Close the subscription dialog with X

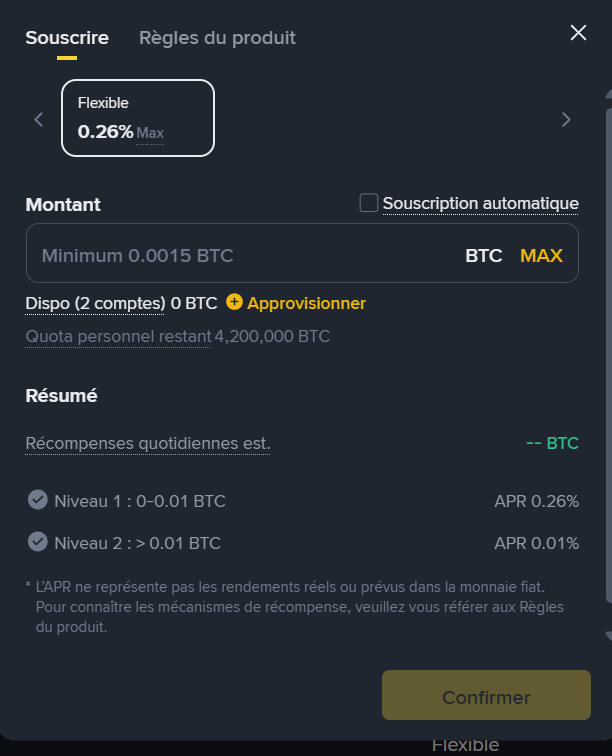[x=578, y=32]
